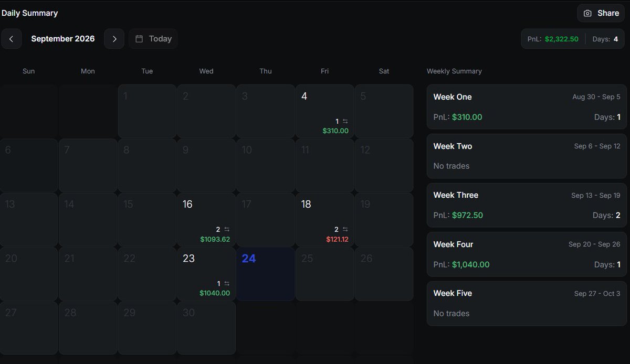Click Week Two No trades text
The image size is (630, 364).
coord(451,166)
